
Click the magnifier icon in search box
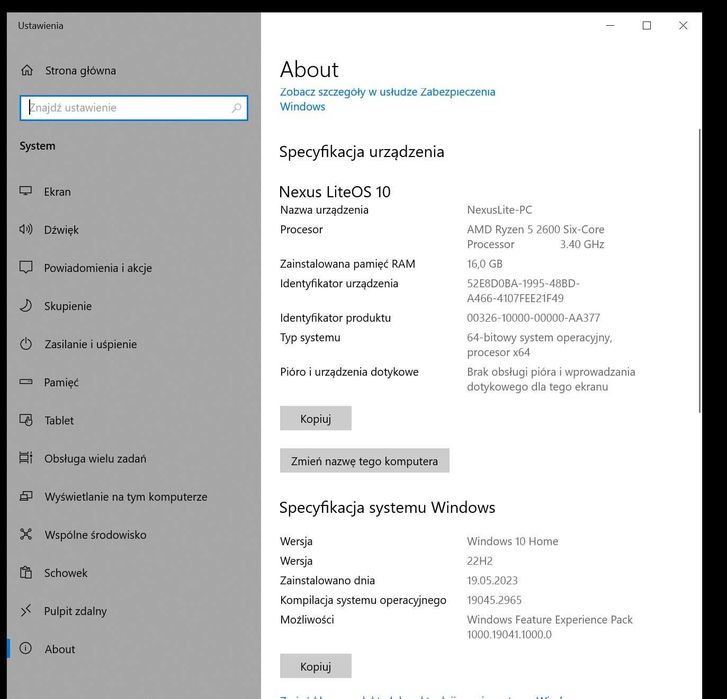pos(236,108)
